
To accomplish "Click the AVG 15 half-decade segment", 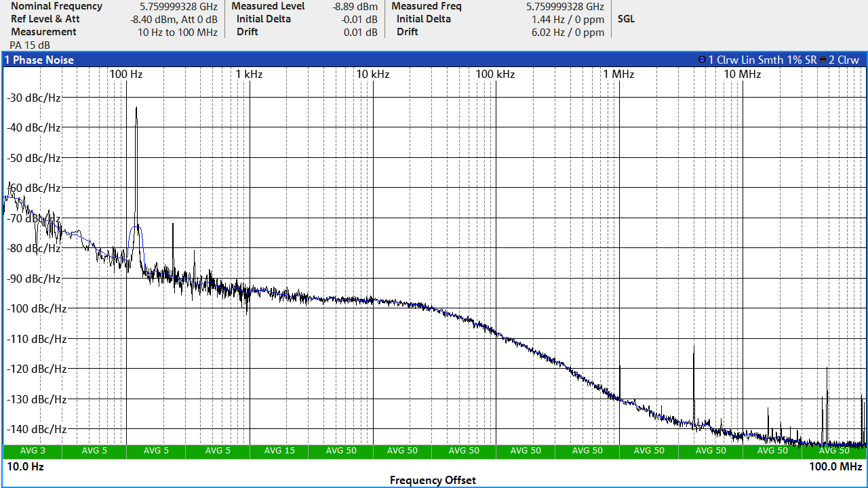I will (x=279, y=451).
